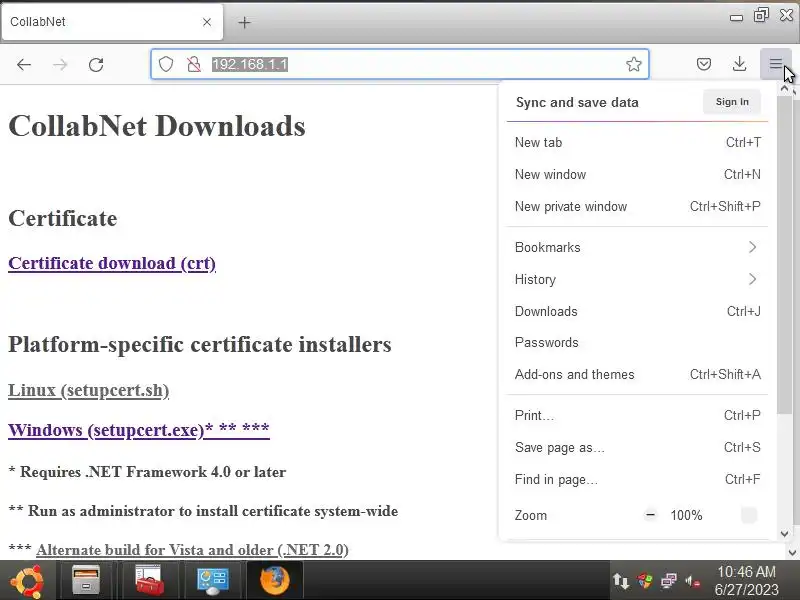Go back using the back arrow
Screen dimensions: 800x600
click(x=24, y=64)
